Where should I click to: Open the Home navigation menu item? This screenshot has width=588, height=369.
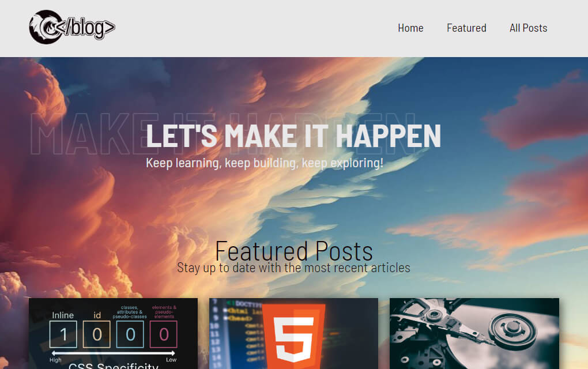click(x=410, y=28)
